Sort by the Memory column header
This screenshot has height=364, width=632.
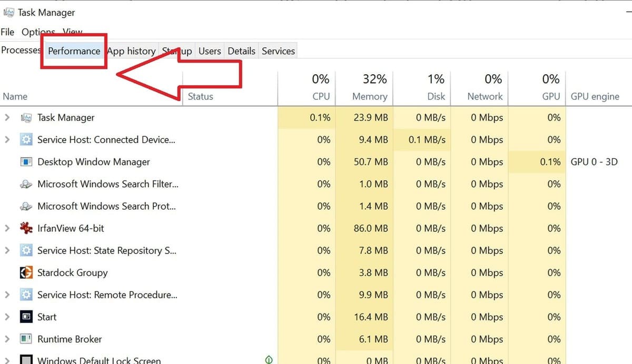tap(370, 96)
